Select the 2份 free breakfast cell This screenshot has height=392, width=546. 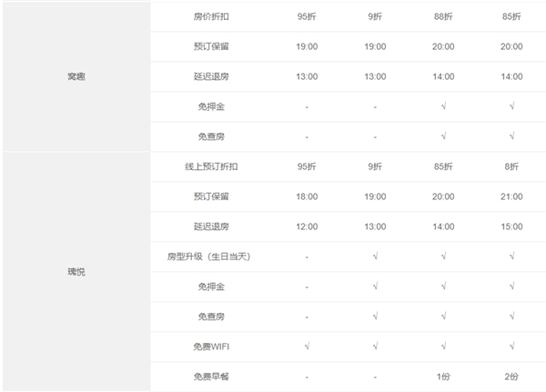click(511, 376)
